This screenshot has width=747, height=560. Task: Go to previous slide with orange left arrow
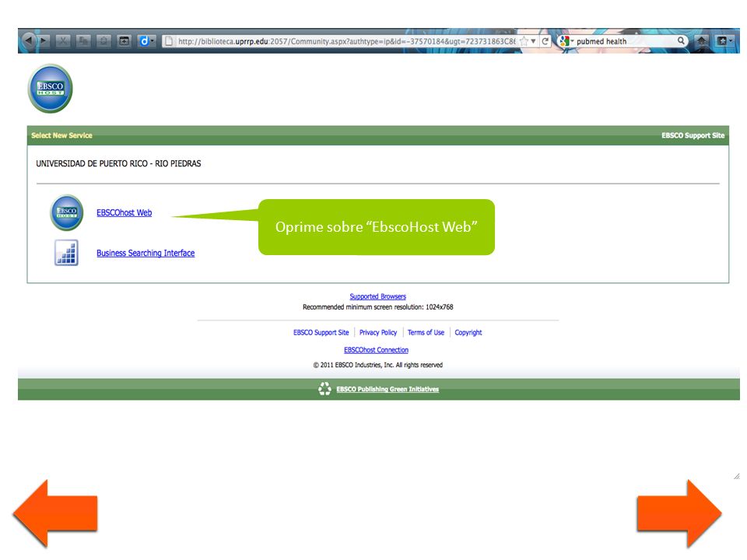pyautogui.click(x=56, y=513)
